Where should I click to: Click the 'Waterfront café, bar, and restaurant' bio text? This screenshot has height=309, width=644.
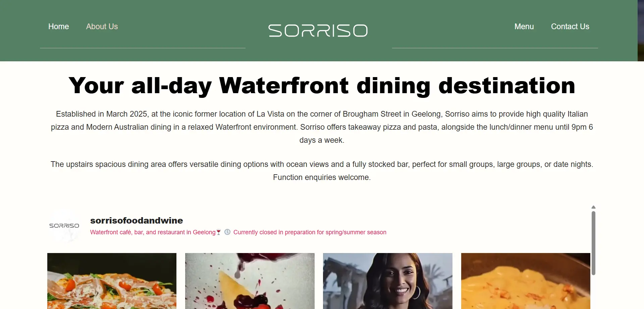click(153, 232)
